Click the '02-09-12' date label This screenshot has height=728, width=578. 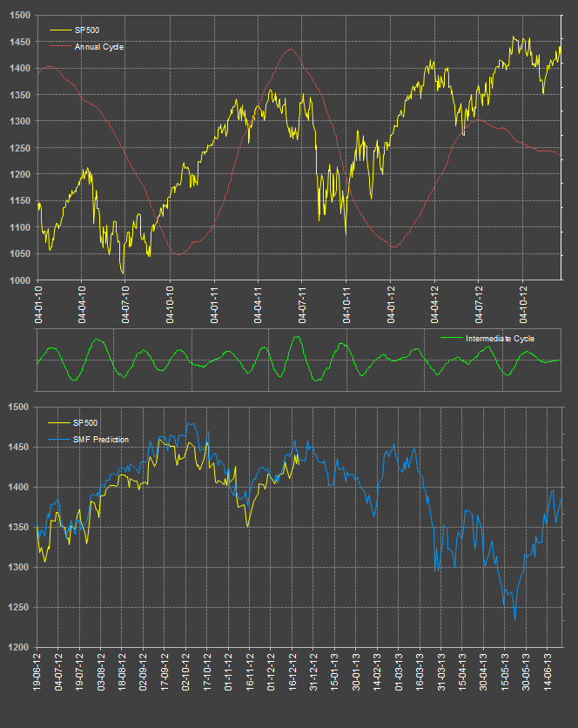click(x=143, y=671)
